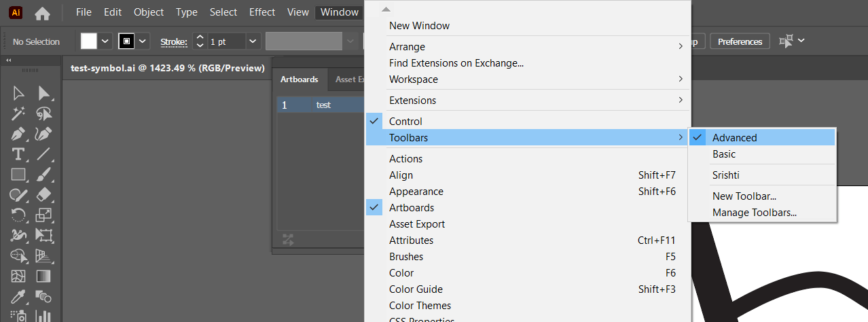Select the Rectangle tool
The image size is (868, 322).
coord(18,175)
